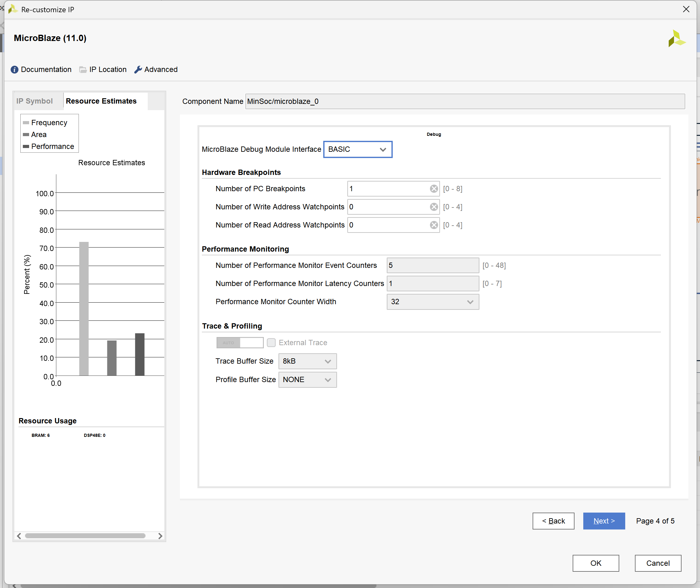
Task: Focus the Component Name field
Action: coord(465,101)
